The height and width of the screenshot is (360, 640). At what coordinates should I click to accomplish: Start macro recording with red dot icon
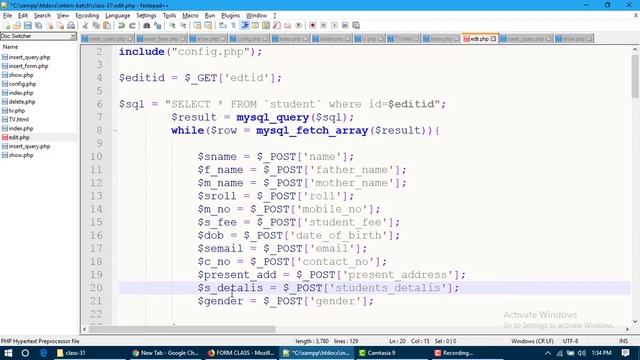click(x=313, y=26)
